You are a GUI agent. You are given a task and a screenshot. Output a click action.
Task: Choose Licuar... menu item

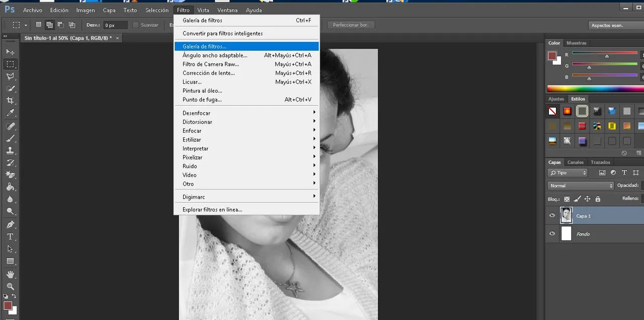point(247,82)
